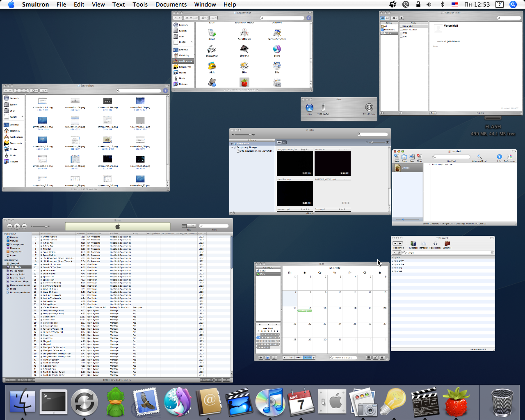This screenshot has width=525, height=420.
Task: Toggle Home calendar checkbox in iCal
Action: coord(258,271)
